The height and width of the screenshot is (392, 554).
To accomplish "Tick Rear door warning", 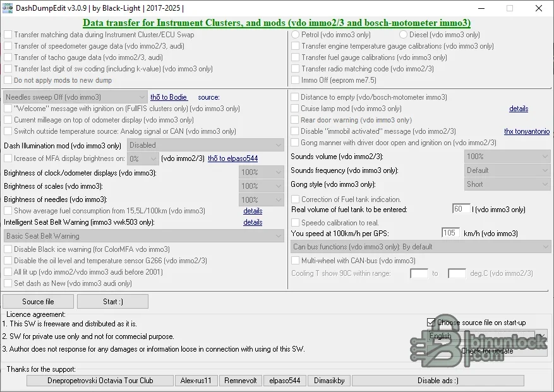I will pos(294,120).
